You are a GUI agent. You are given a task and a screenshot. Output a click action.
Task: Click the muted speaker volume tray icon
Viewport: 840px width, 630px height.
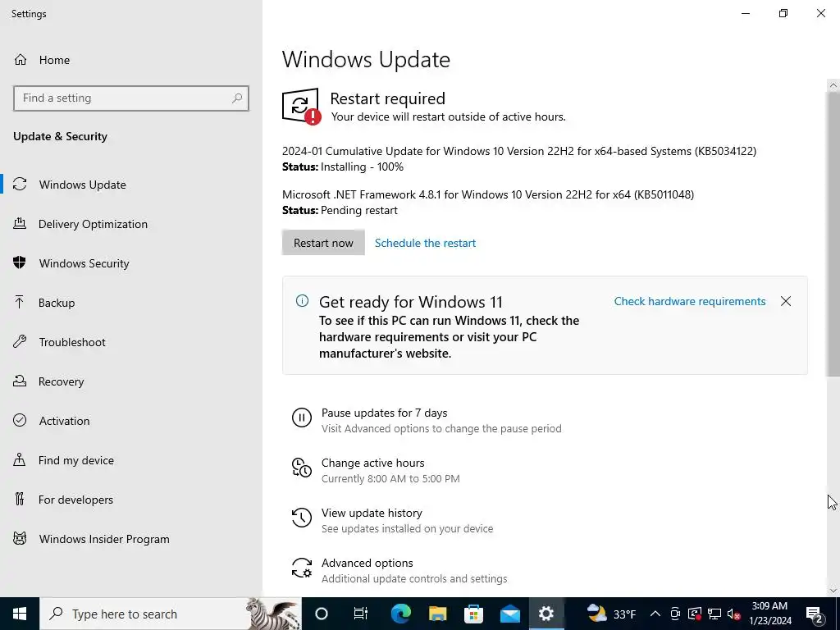point(734,614)
